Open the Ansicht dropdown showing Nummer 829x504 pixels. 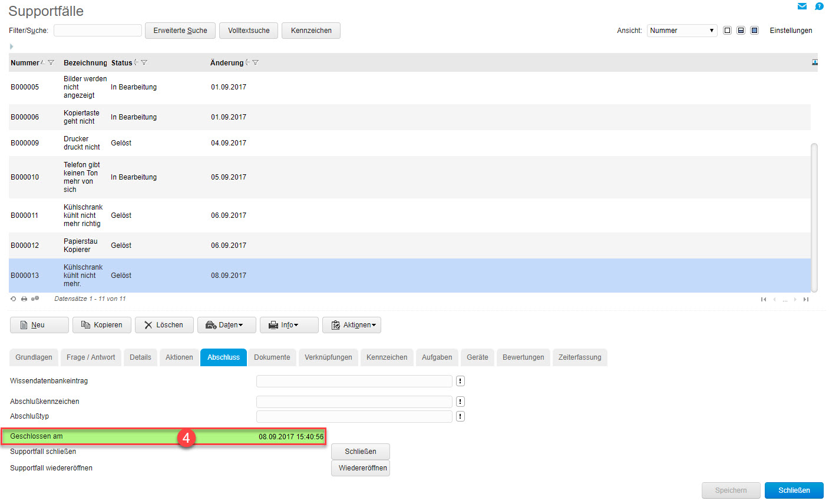tap(682, 31)
